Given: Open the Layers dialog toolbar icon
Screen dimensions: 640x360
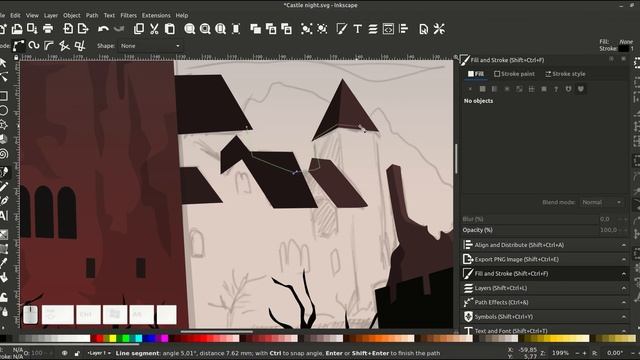Looking at the screenshot, I should coord(373,29).
